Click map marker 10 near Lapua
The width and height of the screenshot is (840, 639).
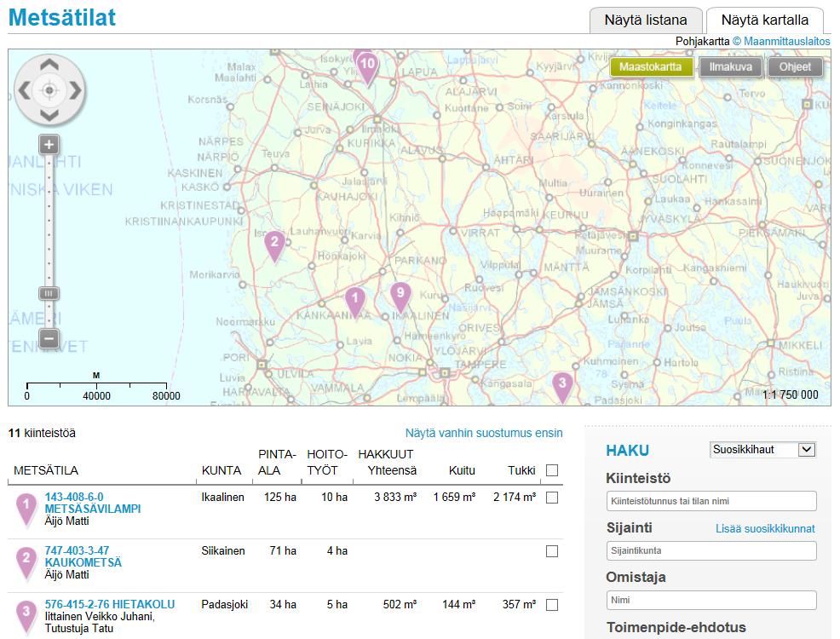(x=367, y=68)
